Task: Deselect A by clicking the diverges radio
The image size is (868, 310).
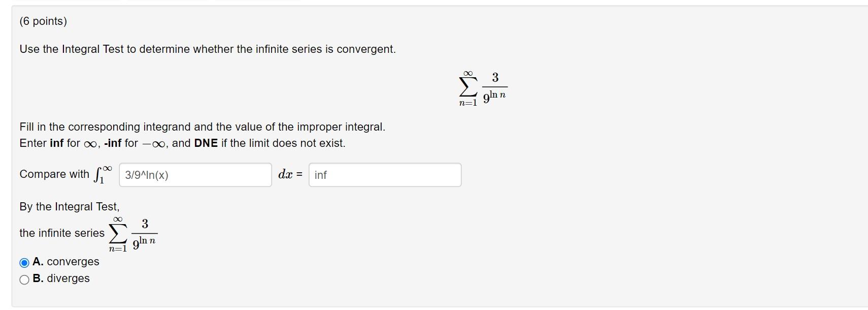Action: pyautogui.click(x=24, y=278)
